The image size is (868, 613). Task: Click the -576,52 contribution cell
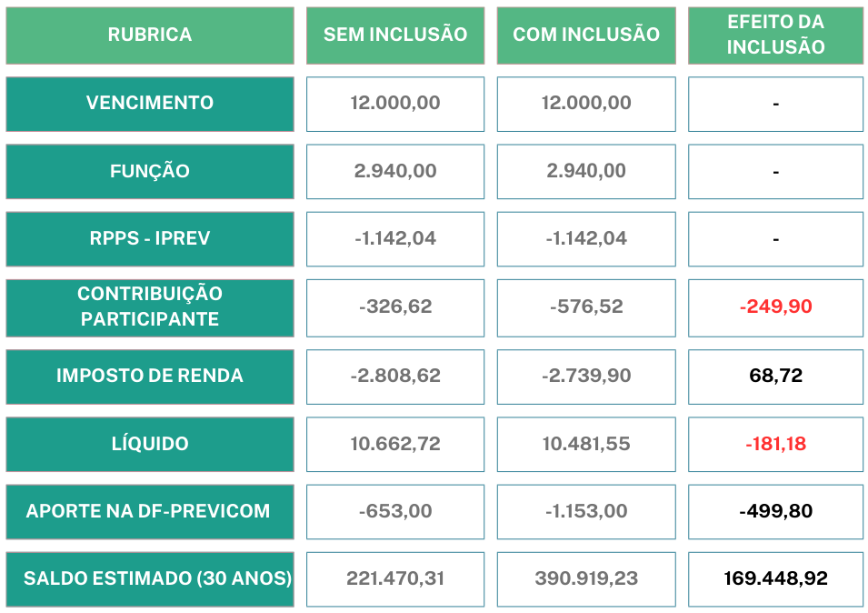(586, 307)
